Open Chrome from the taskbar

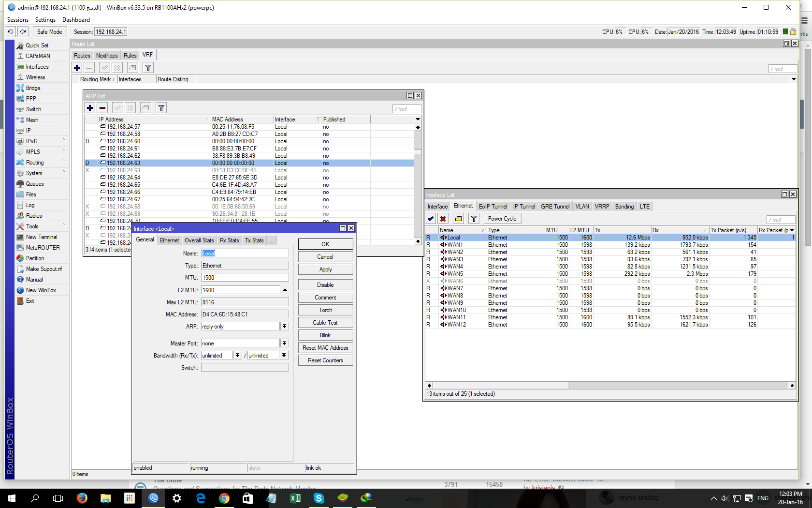click(x=224, y=498)
